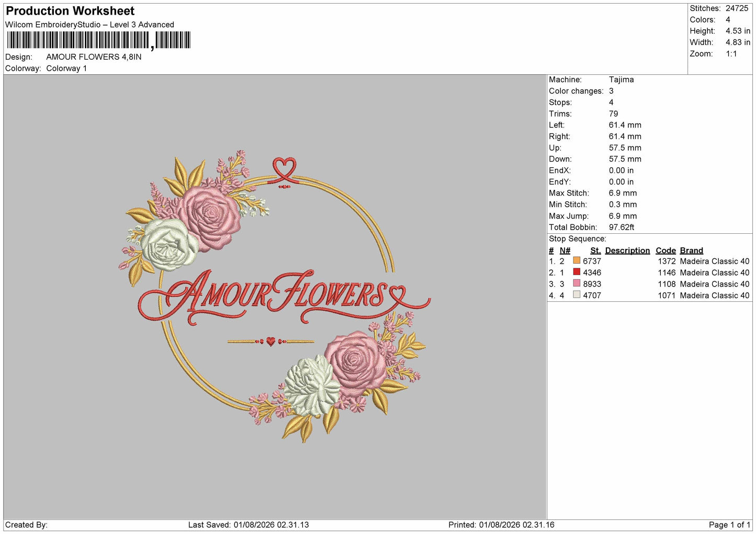Screen dimensions: 756x534
Task: Click the 'Code' column header
Action: pos(665,251)
